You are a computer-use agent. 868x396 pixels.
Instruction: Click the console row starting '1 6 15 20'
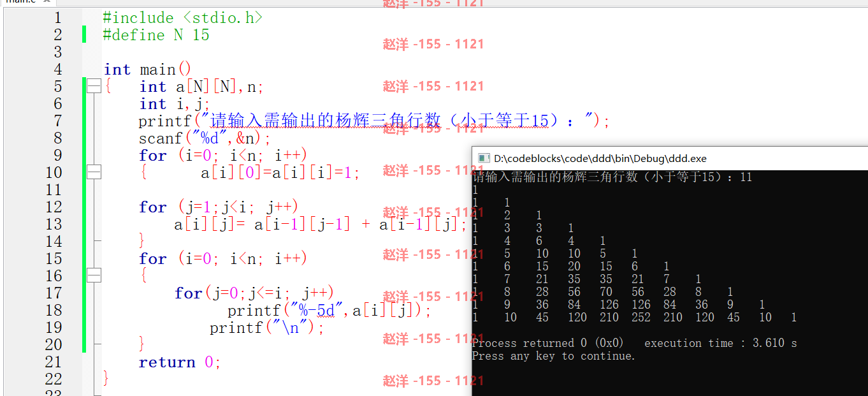coord(571,267)
